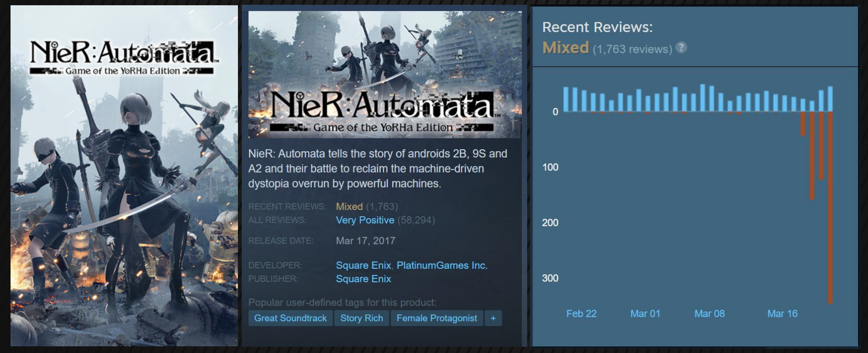Click the plus button to add tags
The height and width of the screenshot is (353, 868).
point(493,318)
